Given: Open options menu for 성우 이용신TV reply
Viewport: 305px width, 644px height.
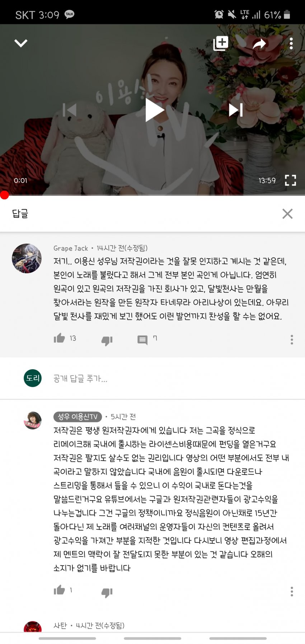Looking at the screenshot, I should [292, 591].
